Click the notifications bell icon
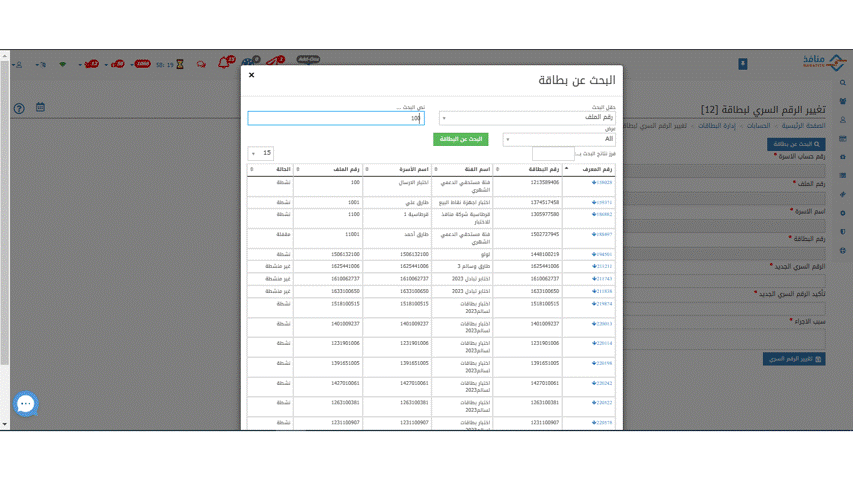Screen dimensions: 853x480 pos(223,64)
